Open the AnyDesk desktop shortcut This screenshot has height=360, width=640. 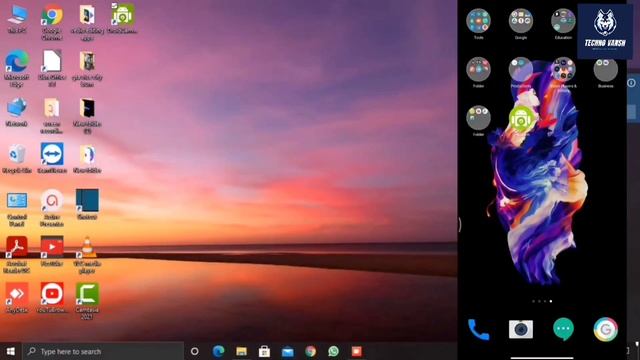pos(17,298)
